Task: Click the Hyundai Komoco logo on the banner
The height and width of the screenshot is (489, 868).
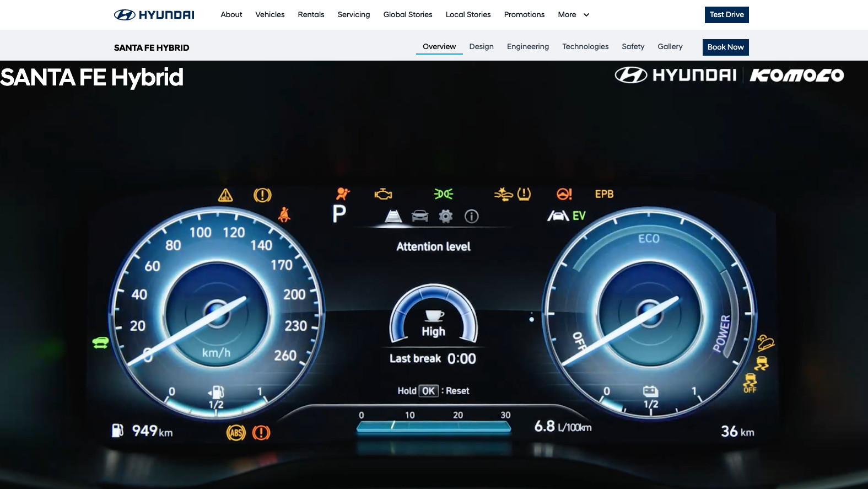Action: click(x=729, y=75)
